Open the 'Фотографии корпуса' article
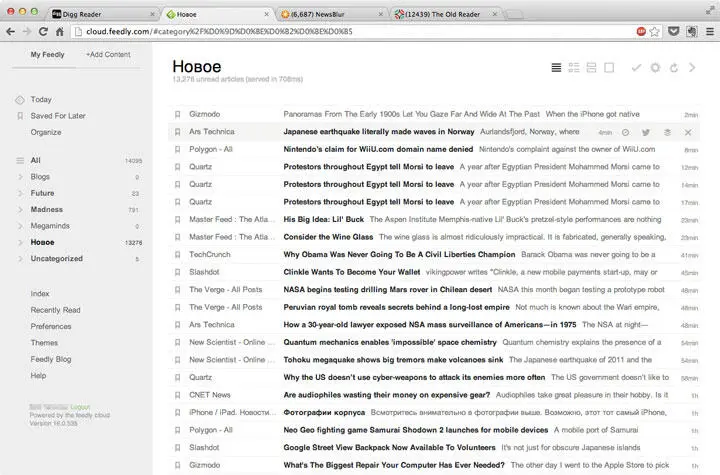 click(x=324, y=413)
